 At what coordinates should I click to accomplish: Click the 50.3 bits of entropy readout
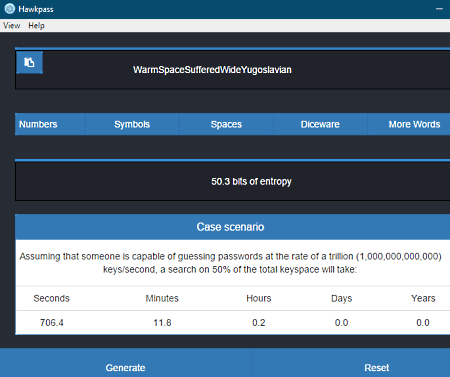coord(251,181)
